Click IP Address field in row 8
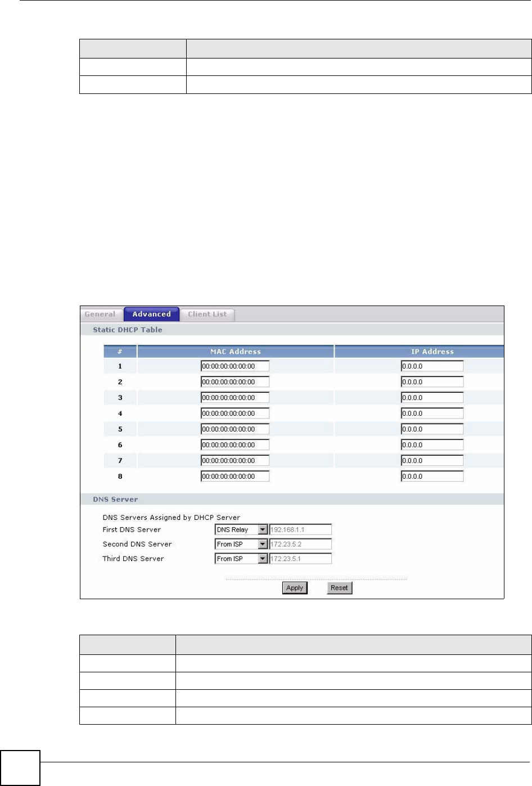The width and height of the screenshot is (532, 786). [432, 477]
